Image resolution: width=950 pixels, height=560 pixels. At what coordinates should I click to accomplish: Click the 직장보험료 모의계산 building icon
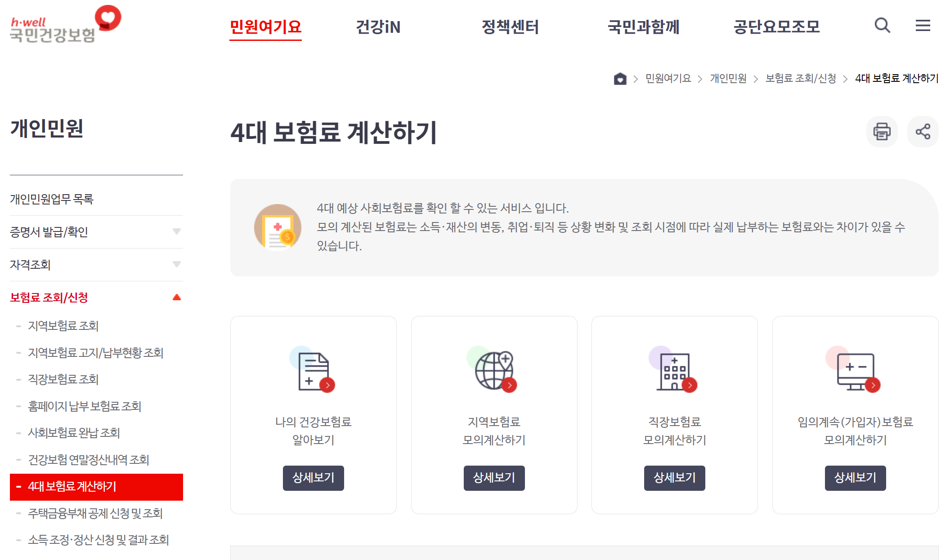tap(674, 371)
